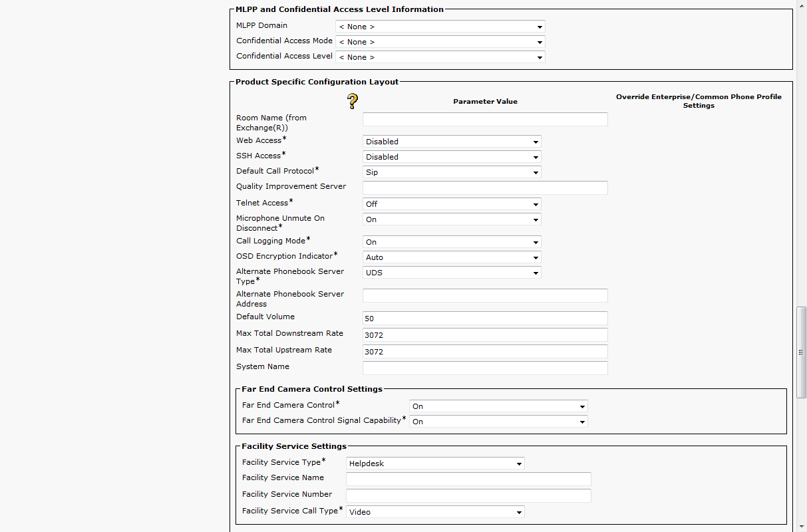This screenshot has width=807, height=532.
Task: Click the Facility Service Number field
Action: 468,495
